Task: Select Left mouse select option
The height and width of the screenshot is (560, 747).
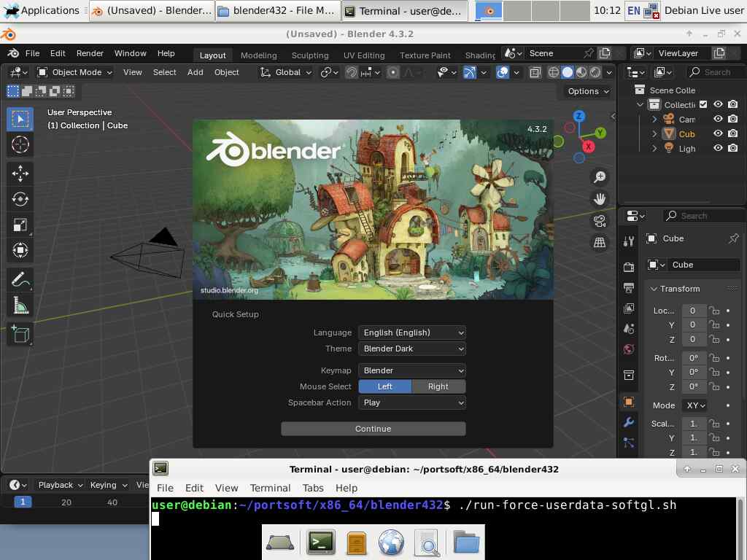Action: tap(385, 386)
